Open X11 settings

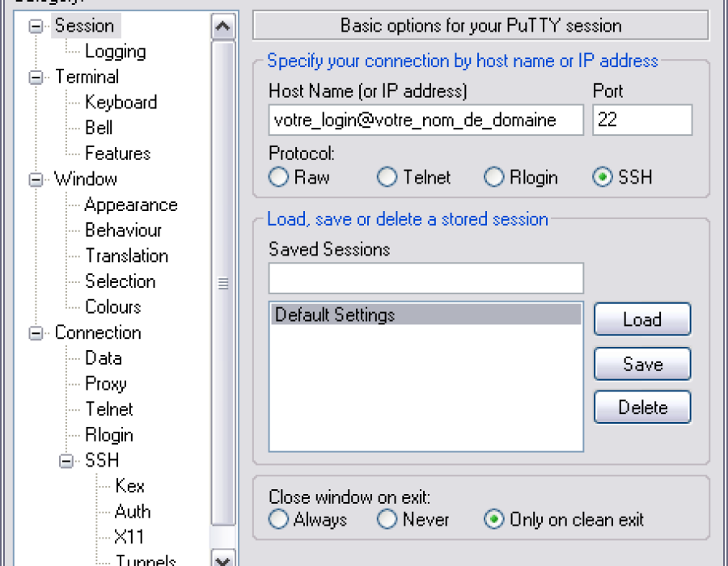(129, 538)
